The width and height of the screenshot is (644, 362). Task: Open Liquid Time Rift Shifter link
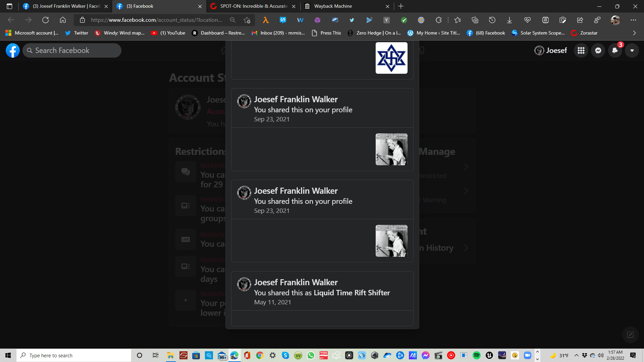[352, 293]
